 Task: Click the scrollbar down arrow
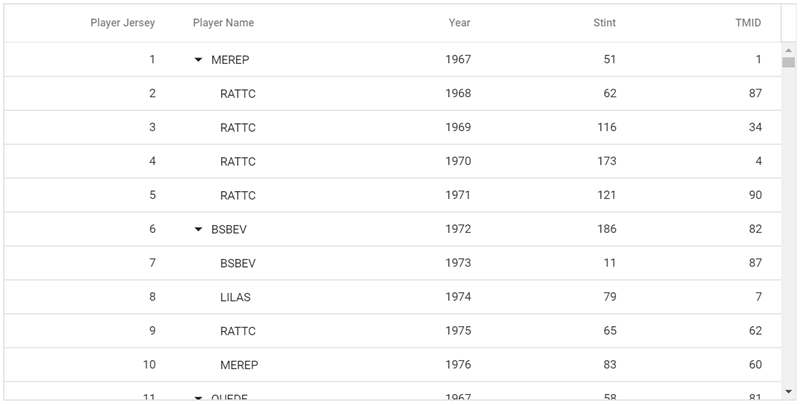(x=789, y=391)
